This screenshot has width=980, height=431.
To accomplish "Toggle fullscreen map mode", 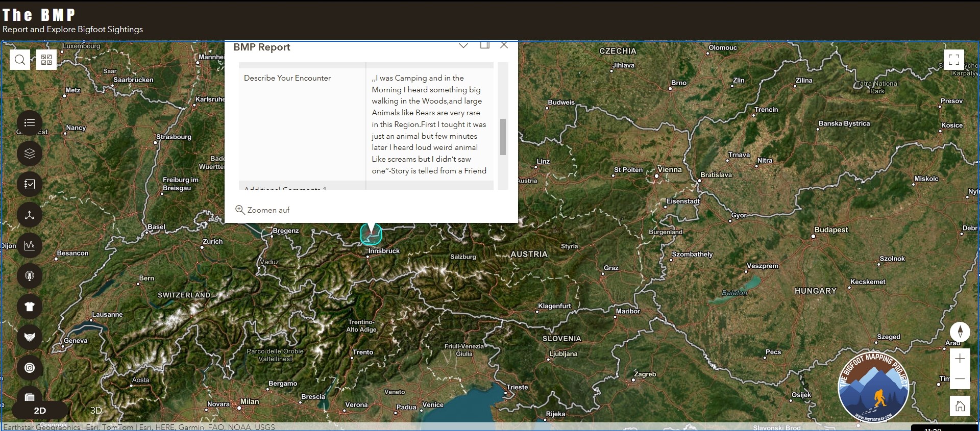I will click(x=954, y=60).
